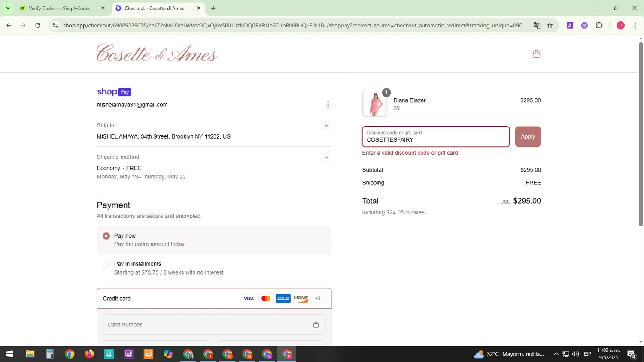Click the Discover card icon

[301, 299]
